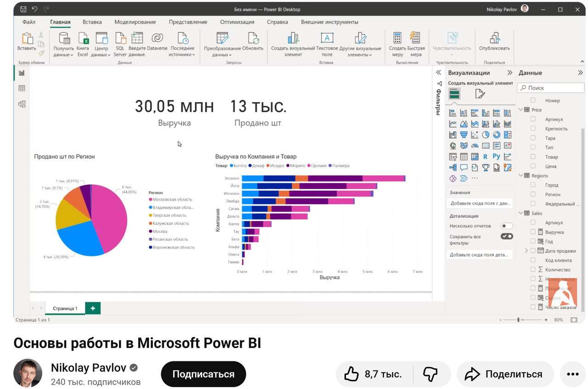Image resolution: width=588 pixels, height=389 pixels.
Task: Switch to Model view in left sidebar
Action: (22, 104)
